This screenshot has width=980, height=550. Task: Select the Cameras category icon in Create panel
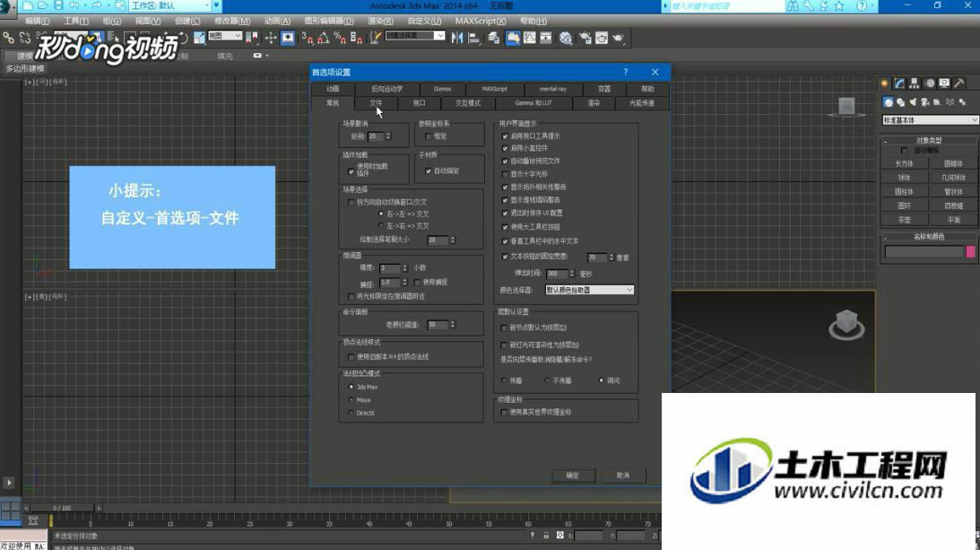tap(925, 102)
